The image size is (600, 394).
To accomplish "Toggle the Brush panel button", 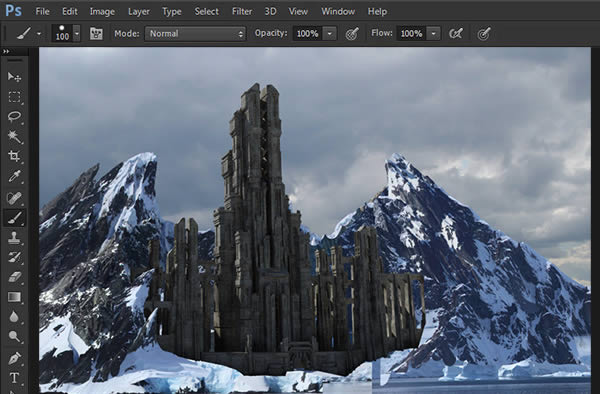I will tap(96, 34).
